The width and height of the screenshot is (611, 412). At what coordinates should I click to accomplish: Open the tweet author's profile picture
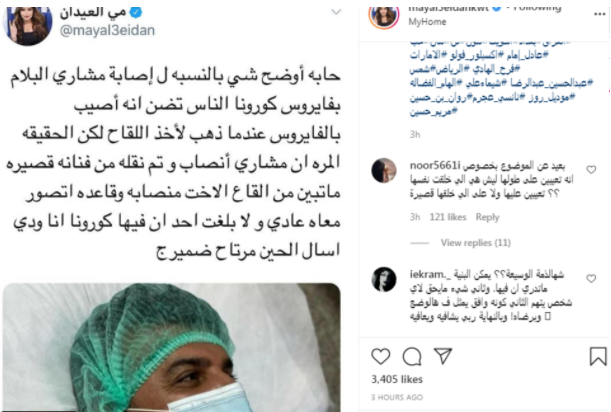[x=28, y=25]
